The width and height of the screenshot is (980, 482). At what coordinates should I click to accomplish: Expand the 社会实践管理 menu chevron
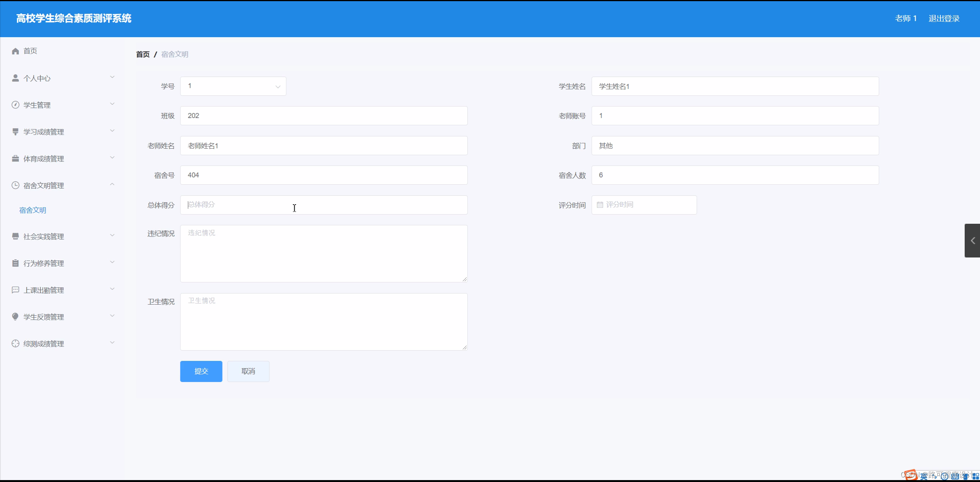point(112,236)
